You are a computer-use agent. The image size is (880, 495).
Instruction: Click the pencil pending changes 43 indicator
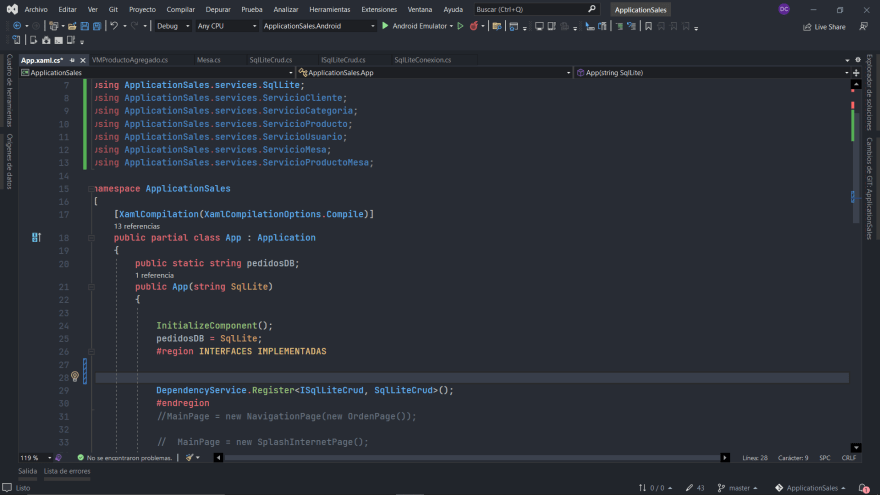[695, 488]
